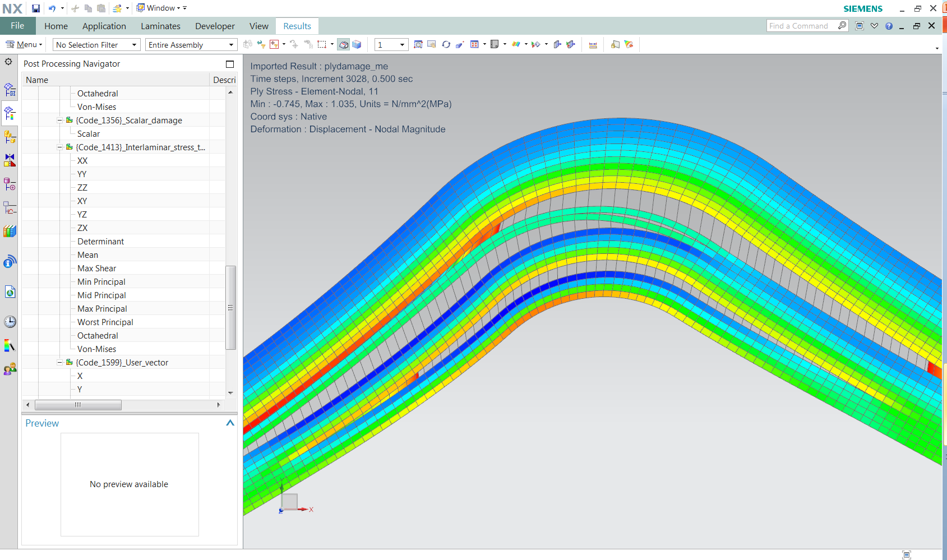The height and width of the screenshot is (560, 947).
Task: Select the Post Processing Navigator sidebar tab
Action: [x=10, y=114]
